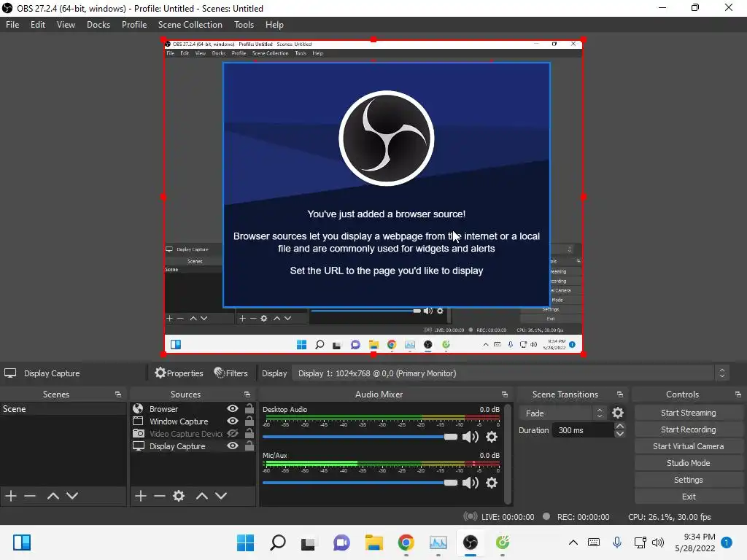747x560 pixels.
Task: Mute Mic/Aux speaker icon
Action: pyautogui.click(x=471, y=483)
